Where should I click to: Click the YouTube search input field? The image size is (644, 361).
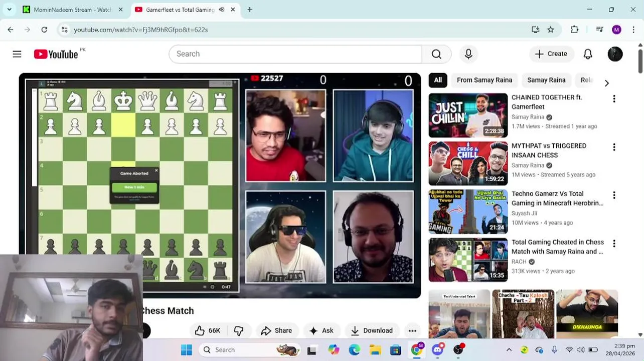coord(296,54)
